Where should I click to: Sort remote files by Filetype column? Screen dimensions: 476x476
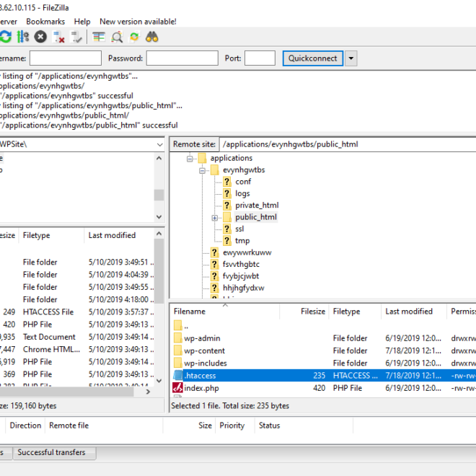[x=355, y=312]
